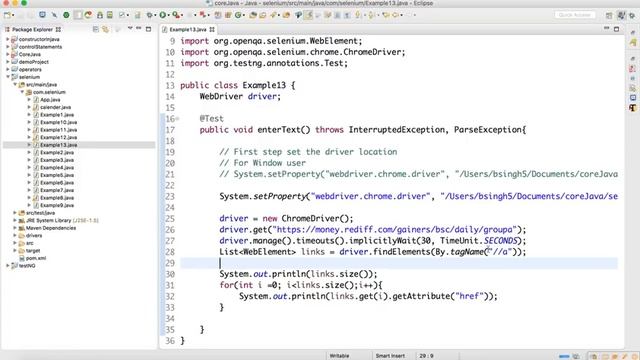Close the Package Explorer tab
640x360 pixels.
coord(58,29)
